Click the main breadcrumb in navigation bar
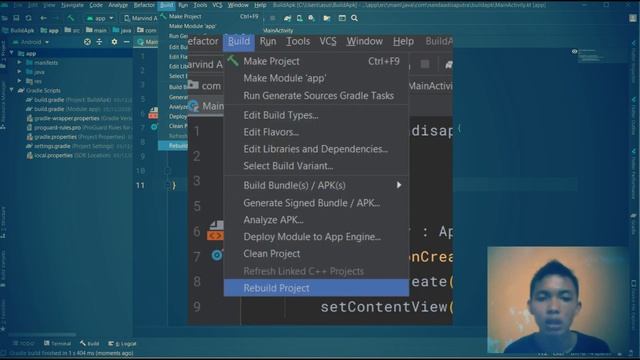This screenshot has width=640, height=360. coord(96,31)
